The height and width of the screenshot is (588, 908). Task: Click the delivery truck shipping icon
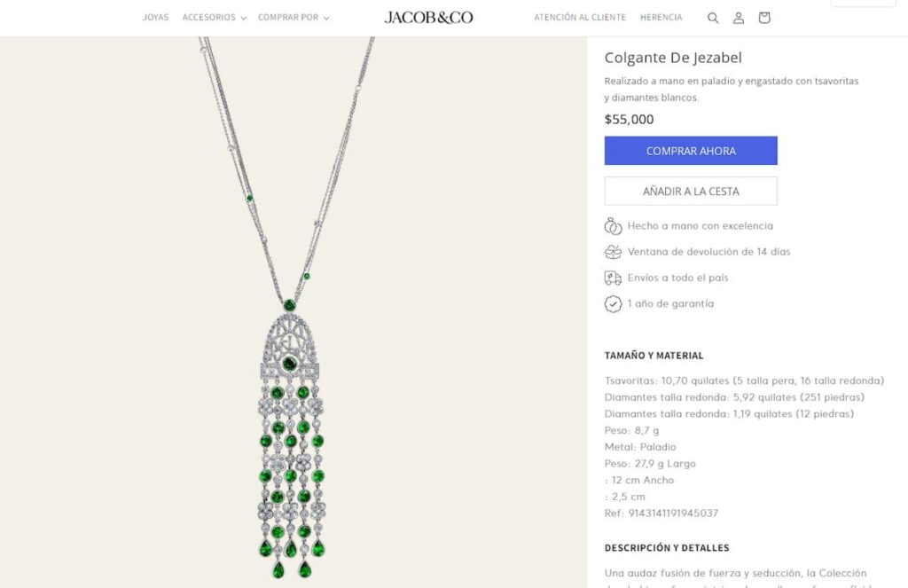(x=613, y=278)
